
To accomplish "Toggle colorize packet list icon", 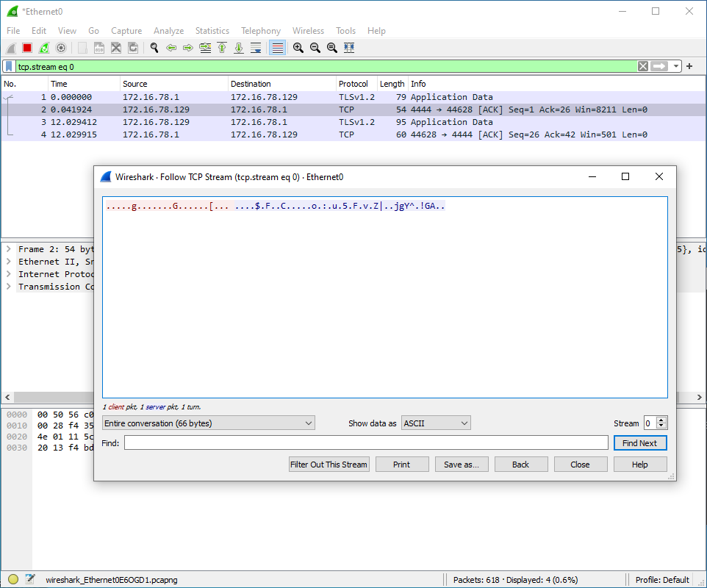I will [x=277, y=48].
